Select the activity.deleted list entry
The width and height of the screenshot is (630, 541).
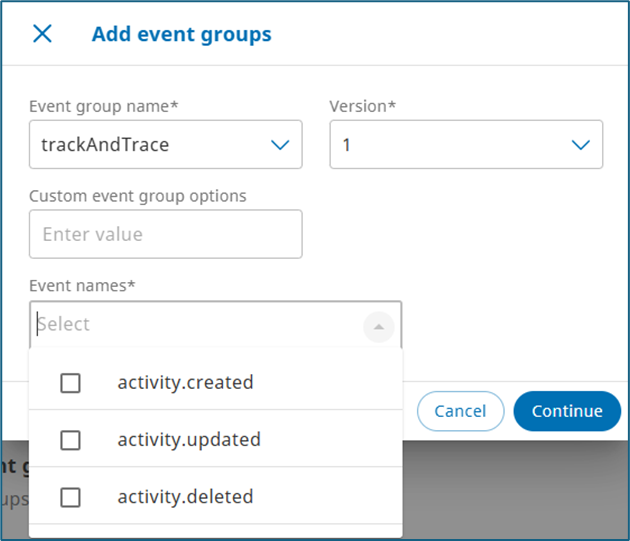click(185, 496)
